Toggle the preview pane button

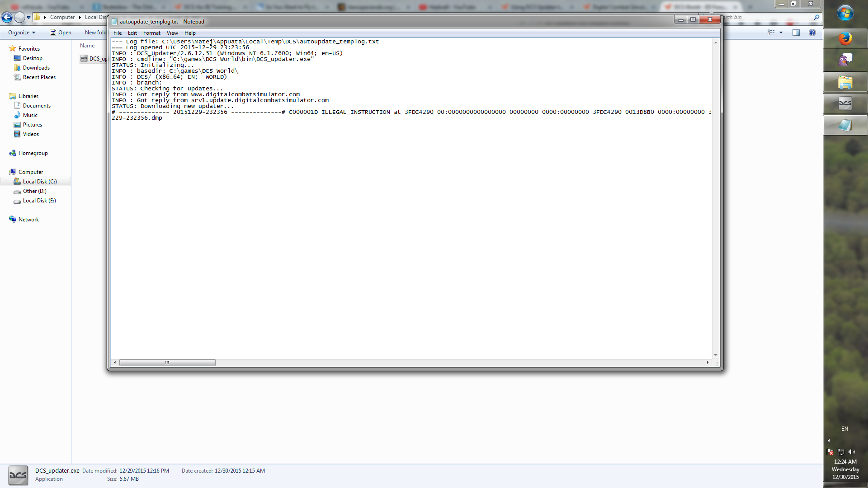[x=796, y=33]
